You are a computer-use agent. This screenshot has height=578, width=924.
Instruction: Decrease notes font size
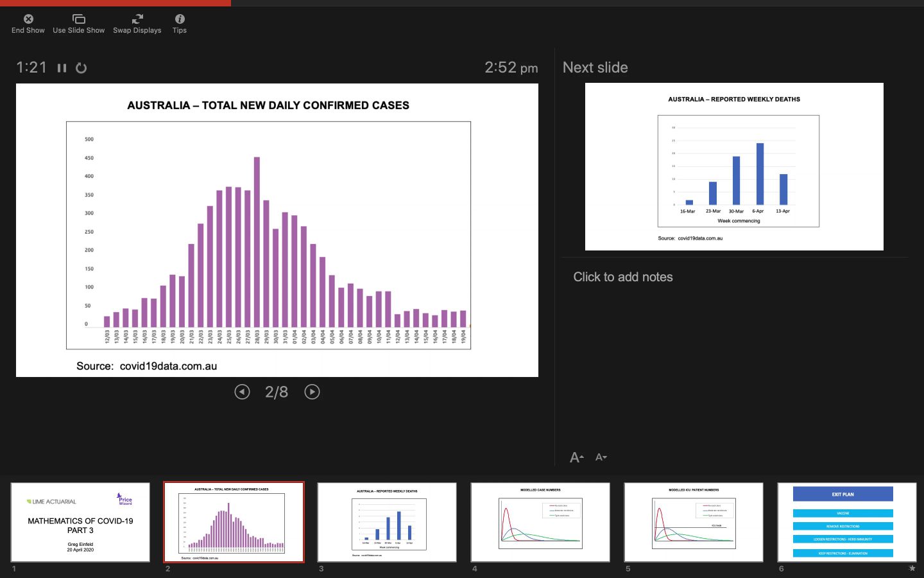tap(601, 457)
